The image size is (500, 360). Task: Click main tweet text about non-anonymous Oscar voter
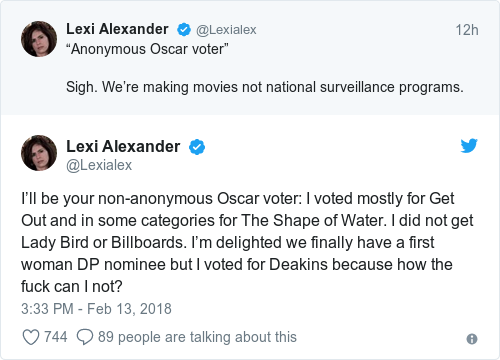click(247, 242)
